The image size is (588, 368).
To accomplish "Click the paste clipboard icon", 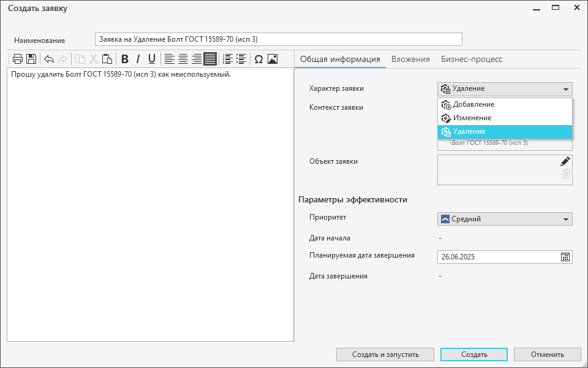I will coord(107,59).
